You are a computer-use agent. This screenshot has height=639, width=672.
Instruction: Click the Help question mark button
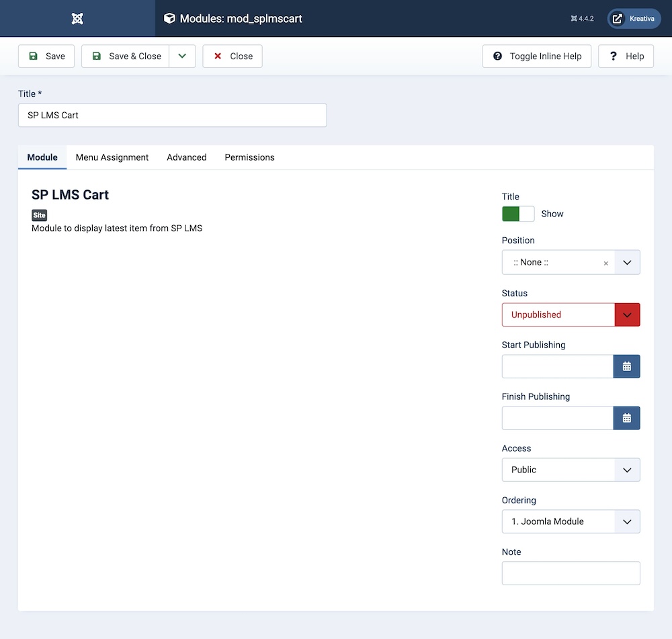click(626, 56)
